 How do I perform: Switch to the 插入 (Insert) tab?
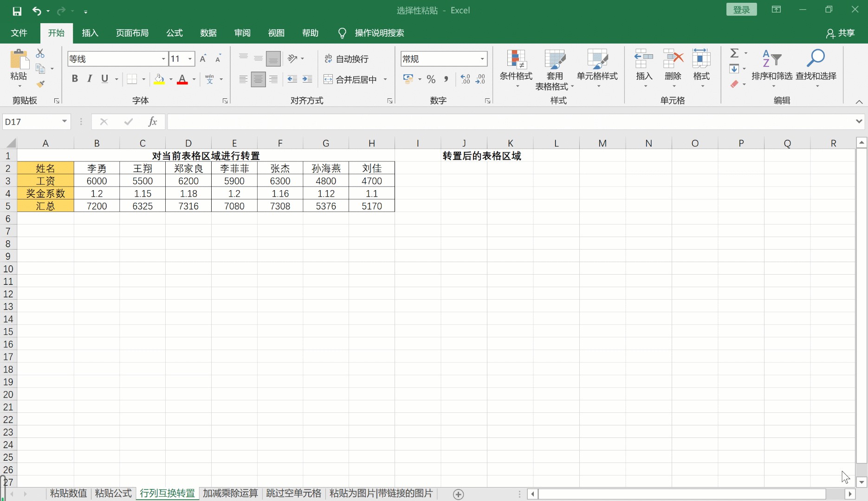point(90,33)
